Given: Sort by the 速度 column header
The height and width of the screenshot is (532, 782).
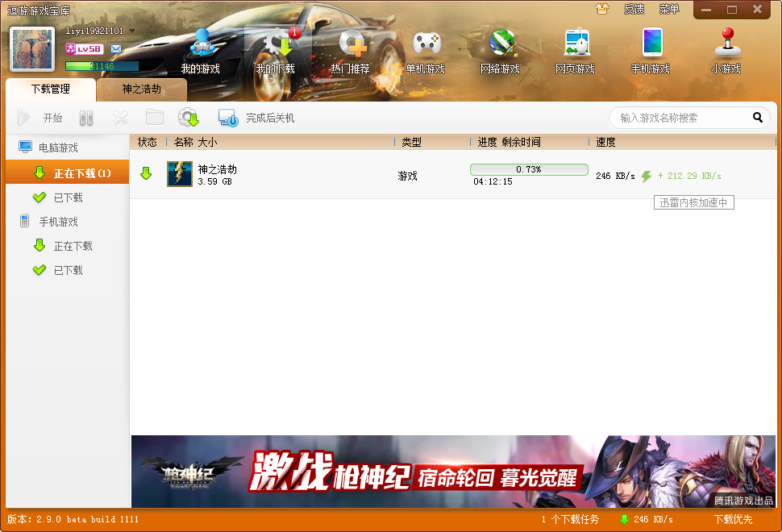Looking at the screenshot, I should click(605, 142).
